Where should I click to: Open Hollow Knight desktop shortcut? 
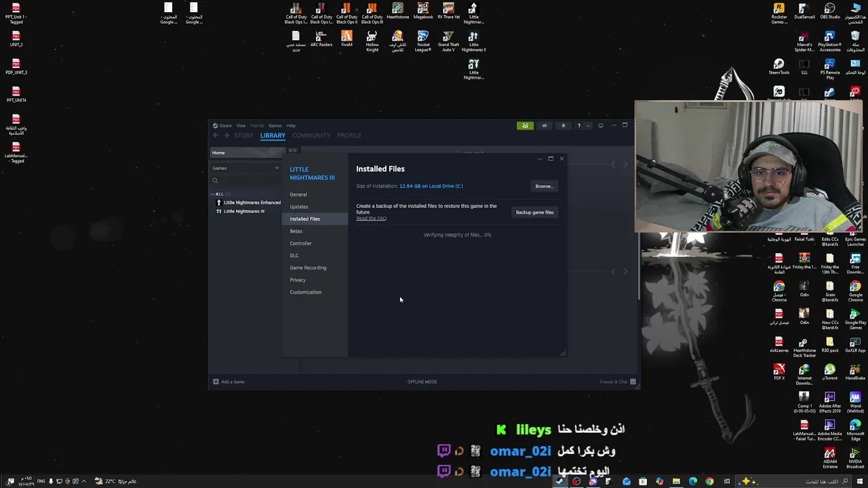[372, 41]
